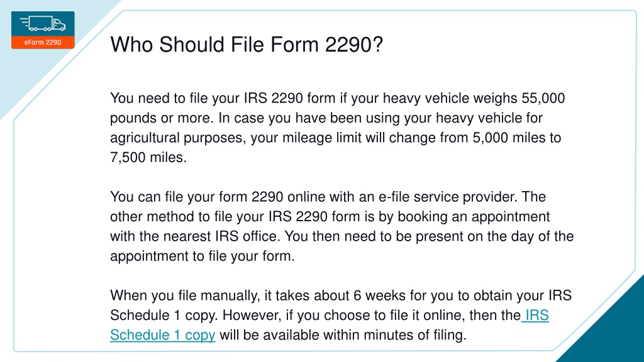The width and height of the screenshot is (644, 362).
Task: Click the words e-file service provider
Action: [x=447, y=197]
